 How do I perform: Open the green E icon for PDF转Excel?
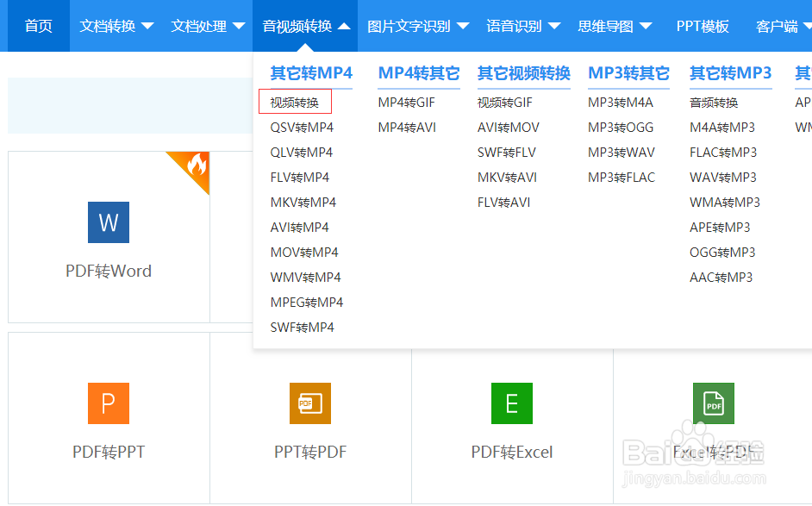point(512,403)
